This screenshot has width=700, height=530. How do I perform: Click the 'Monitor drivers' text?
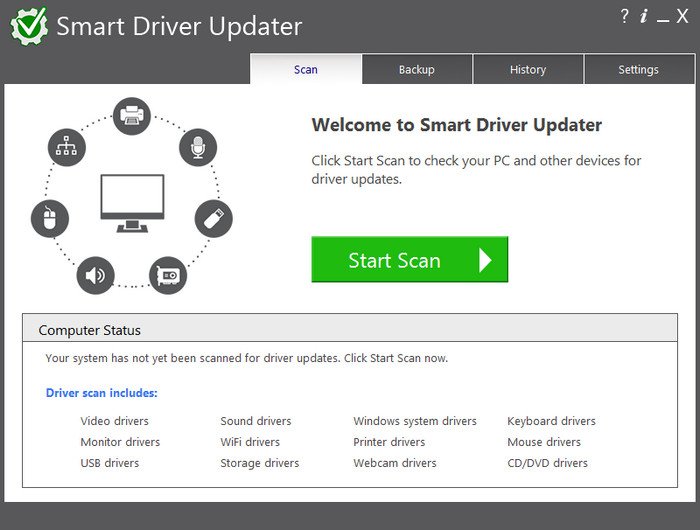120,442
